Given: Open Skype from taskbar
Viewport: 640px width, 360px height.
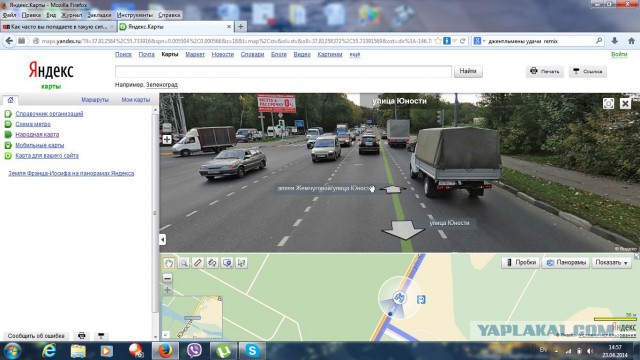Looking at the screenshot, I should click(252, 351).
